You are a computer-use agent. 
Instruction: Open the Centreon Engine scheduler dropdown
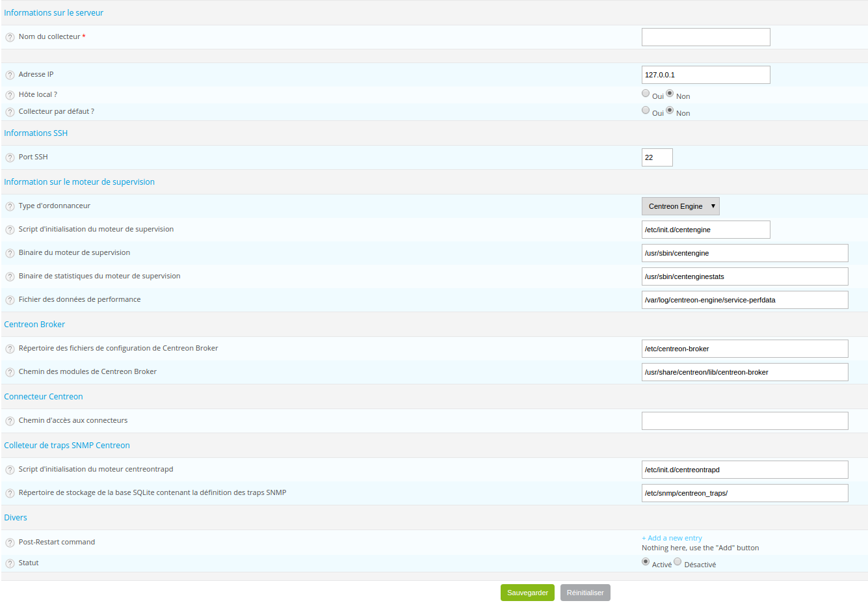tap(680, 206)
